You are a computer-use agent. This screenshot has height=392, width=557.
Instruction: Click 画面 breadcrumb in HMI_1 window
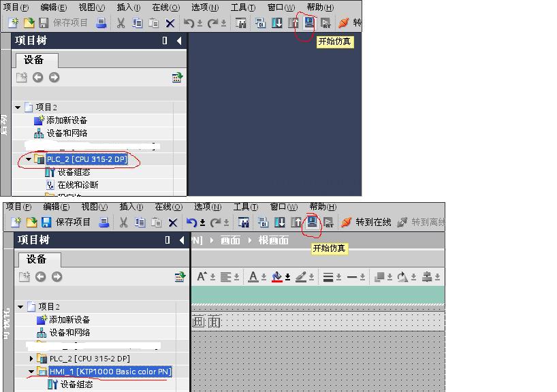click(231, 240)
